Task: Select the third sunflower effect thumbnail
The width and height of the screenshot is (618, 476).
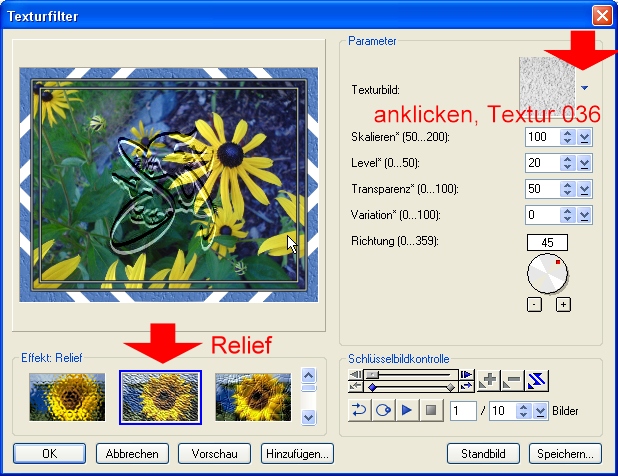Action: click(x=253, y=397)
